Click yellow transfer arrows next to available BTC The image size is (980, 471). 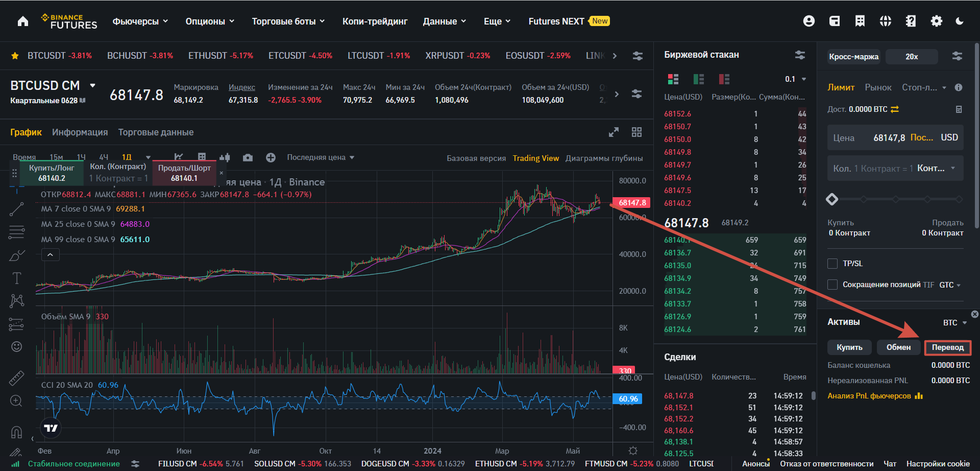click(x=895, y=109)
